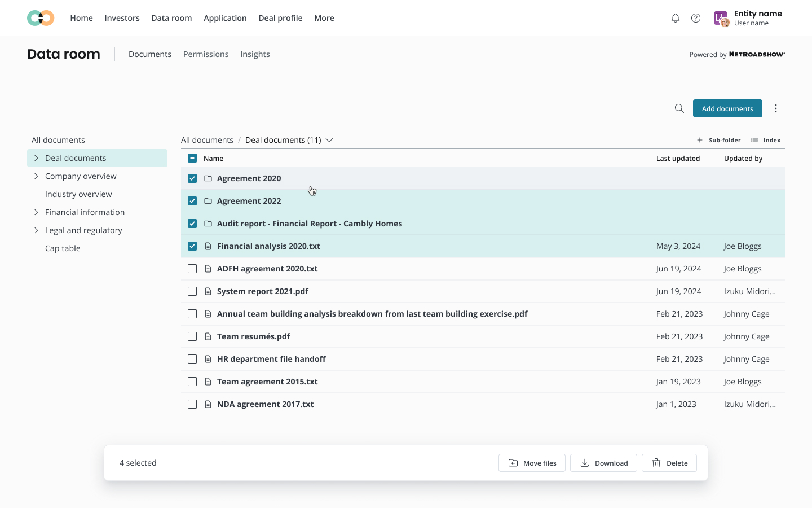This screenshot has width=812, height=508.
Task: Open the Deal documents breadcrumb dropdown
Action: tap(329, 140)
